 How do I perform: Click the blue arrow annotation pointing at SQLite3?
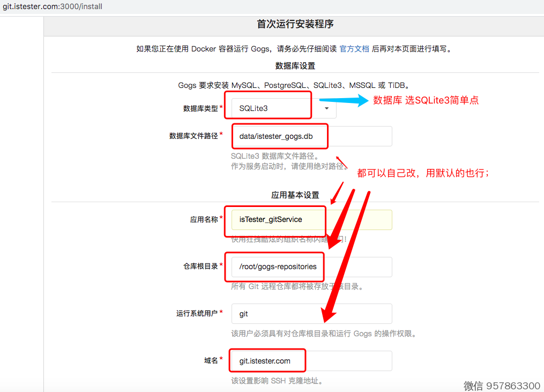(344, 100)
